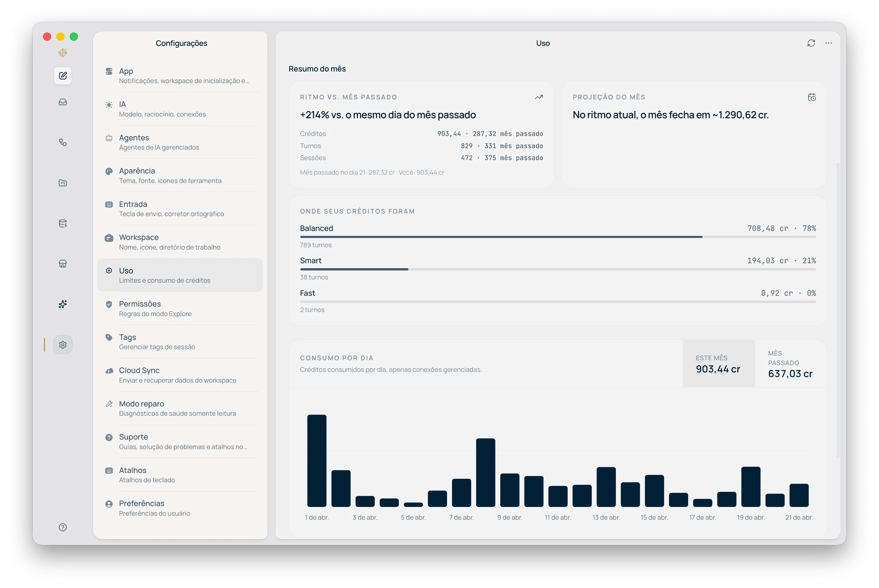
Task: Open Preferências do usuário
Action: (x=180, y=508)
